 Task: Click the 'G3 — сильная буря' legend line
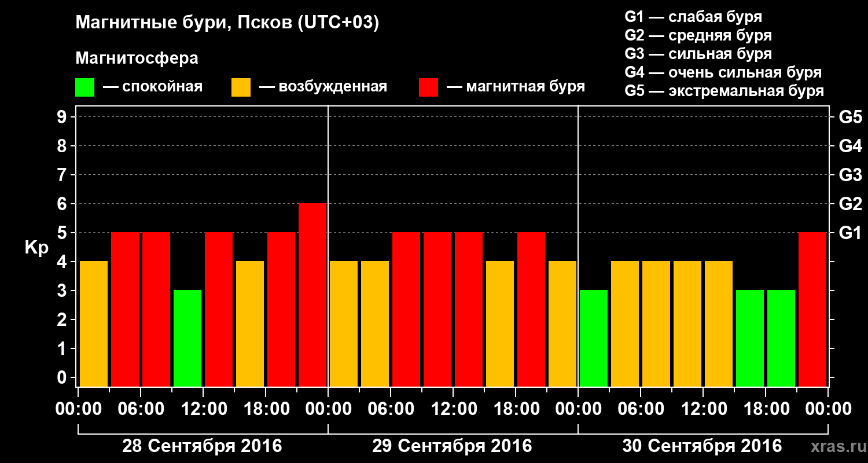pyautogui.click(x=698, y=54)
